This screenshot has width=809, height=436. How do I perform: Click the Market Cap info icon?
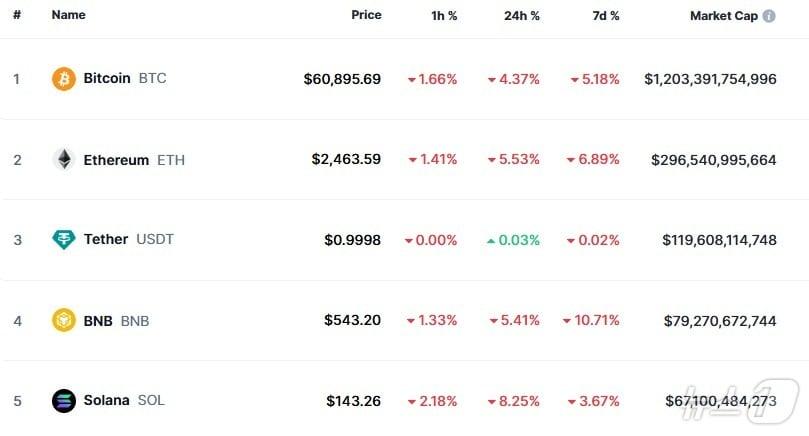(x=769, y=16)
